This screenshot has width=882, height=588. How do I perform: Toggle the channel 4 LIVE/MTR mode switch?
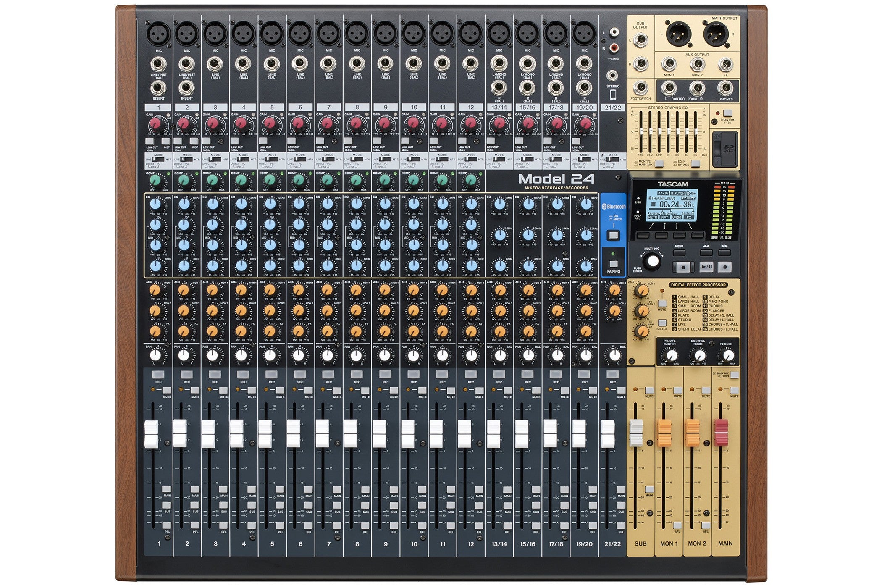click(244, 160)
